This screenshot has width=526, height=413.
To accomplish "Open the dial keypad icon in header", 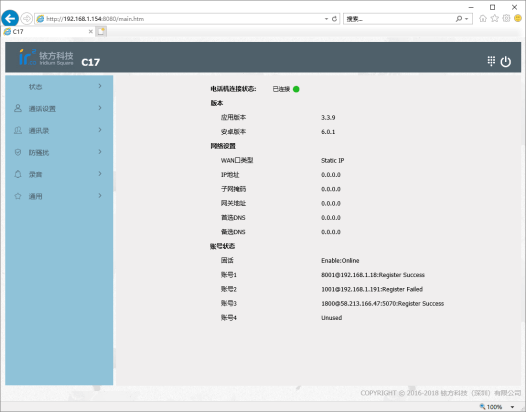I will (491, 61).
